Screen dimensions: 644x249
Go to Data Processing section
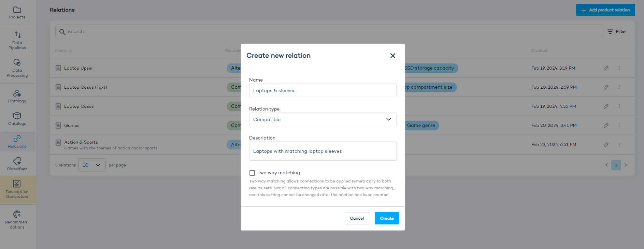[x=17, y=63]
